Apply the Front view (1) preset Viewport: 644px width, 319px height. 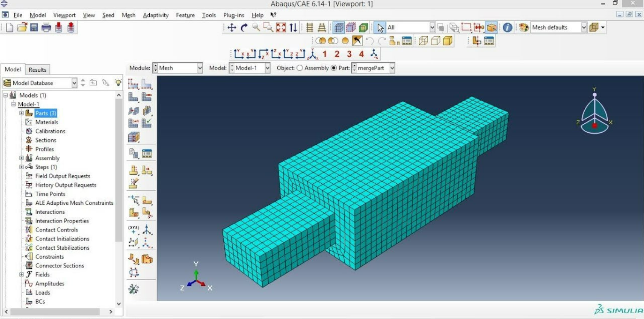tap(325, 54)
